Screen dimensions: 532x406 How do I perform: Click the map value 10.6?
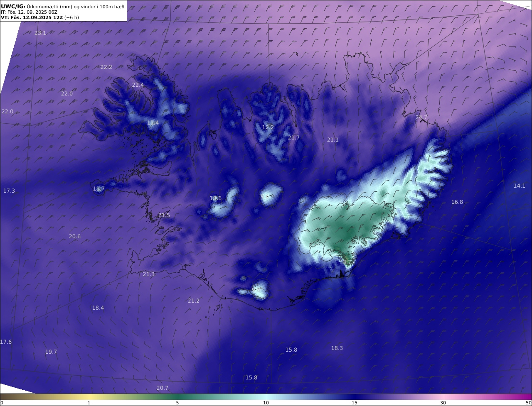click(x=216, y=198)
